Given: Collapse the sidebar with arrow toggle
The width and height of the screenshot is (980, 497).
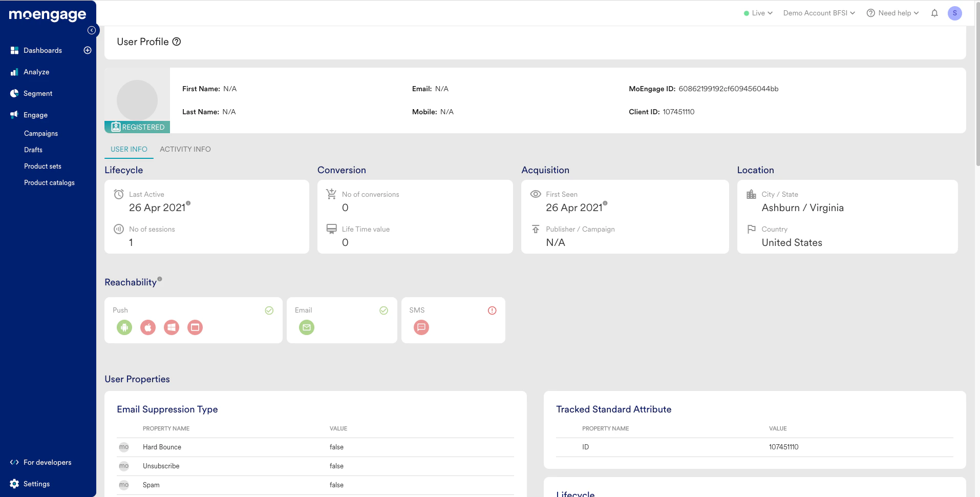Looking at the screenshot, I should tap(92, 30).
